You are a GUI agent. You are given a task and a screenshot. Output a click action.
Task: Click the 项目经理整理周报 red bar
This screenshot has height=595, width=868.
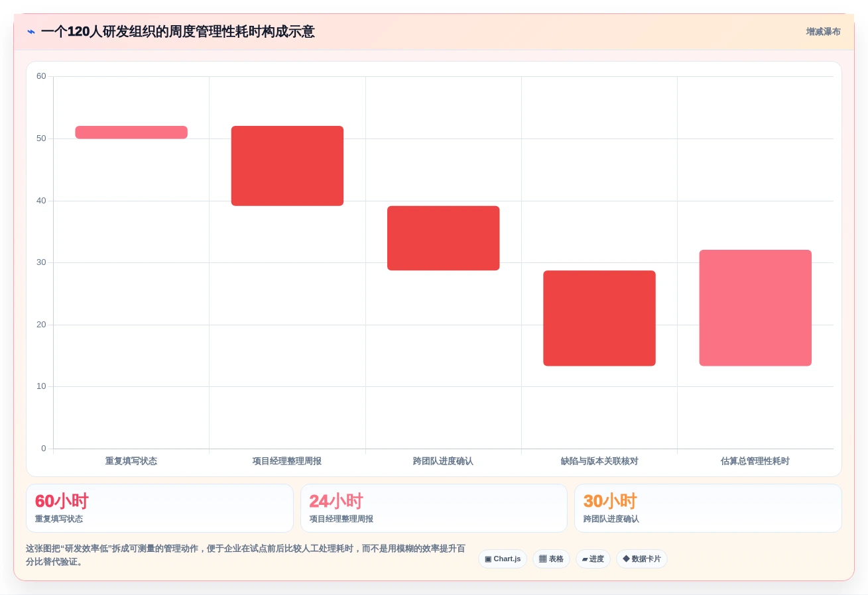(287, 166)
